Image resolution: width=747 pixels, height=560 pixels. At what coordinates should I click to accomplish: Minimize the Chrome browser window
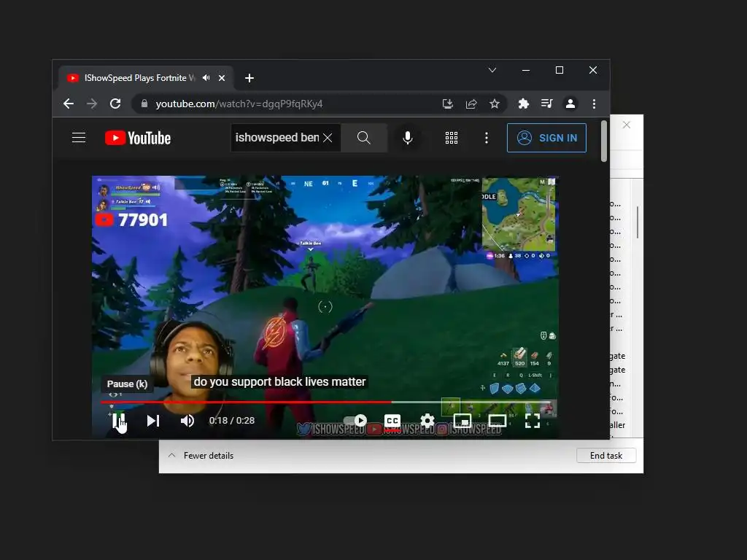(x=526, y=70)
